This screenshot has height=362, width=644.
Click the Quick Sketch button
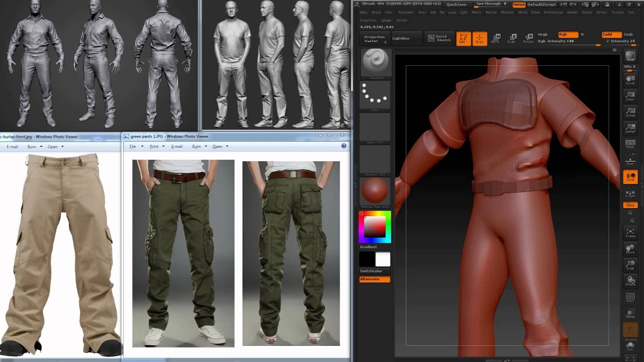tap(439, 38)
